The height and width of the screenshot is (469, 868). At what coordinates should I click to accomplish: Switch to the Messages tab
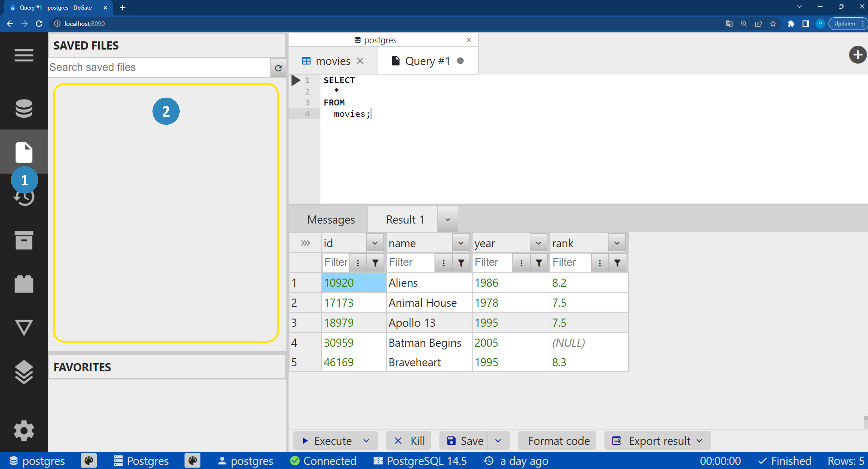point(331,220)
